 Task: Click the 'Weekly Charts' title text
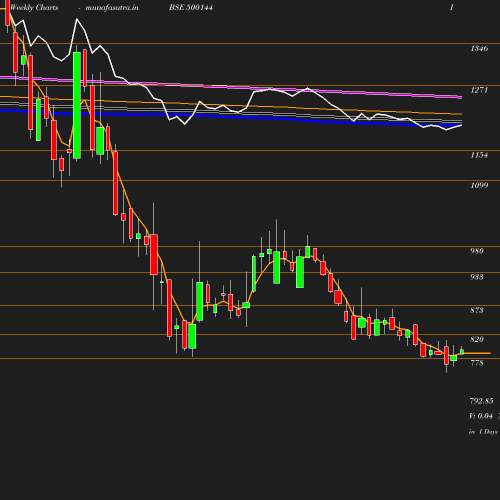[34, 7]
